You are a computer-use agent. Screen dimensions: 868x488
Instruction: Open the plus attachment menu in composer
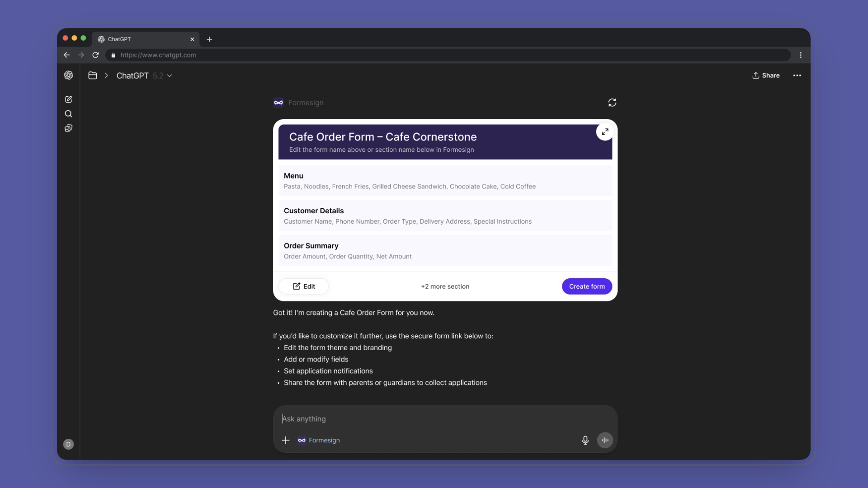pyautogui.click(x=286, y=440)
